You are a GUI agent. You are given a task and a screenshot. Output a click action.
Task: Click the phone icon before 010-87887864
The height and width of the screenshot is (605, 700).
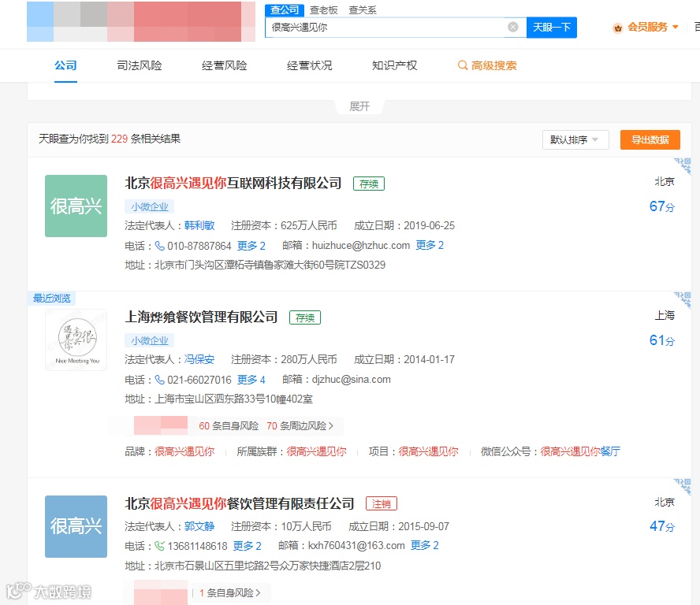pos(159,246)
